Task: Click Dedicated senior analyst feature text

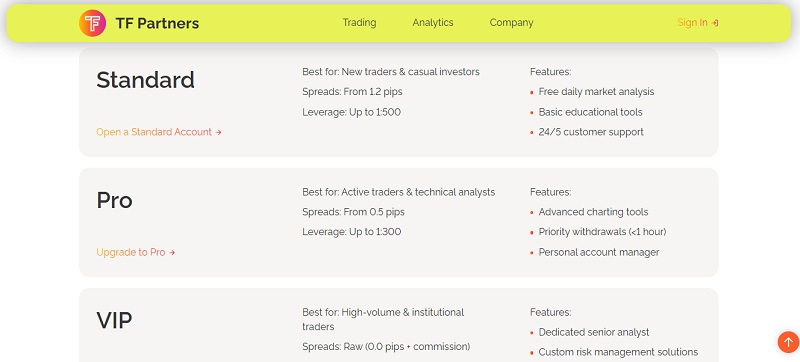Action: click(x=594, y=332)
